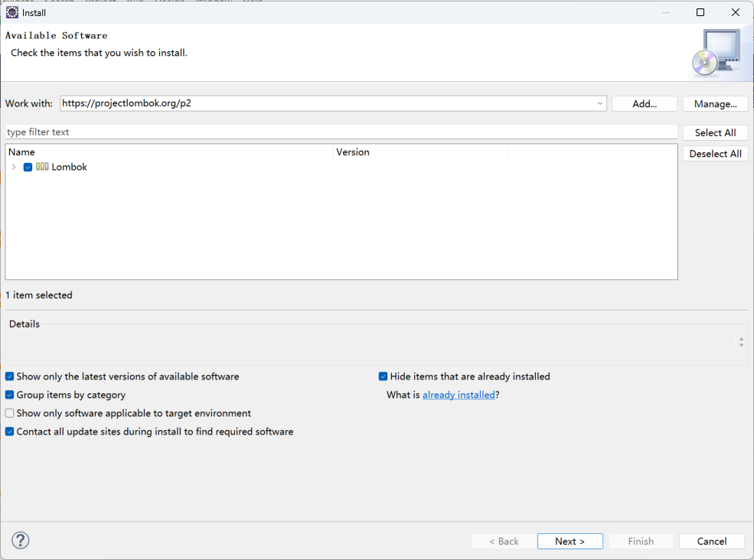Toggle Hide items that are already installed

[x=384, y=376]
